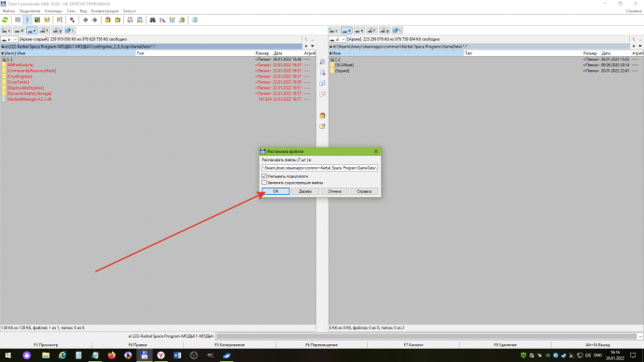644x362 pixels.
Task: Click the unpack files toolbar icon
Action: [x=118, y=20]
